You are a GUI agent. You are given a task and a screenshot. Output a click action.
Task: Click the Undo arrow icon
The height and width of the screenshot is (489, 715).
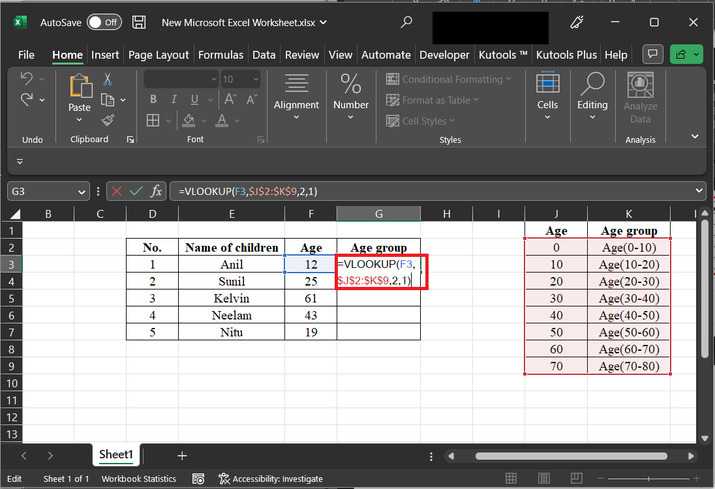(27, 79)
